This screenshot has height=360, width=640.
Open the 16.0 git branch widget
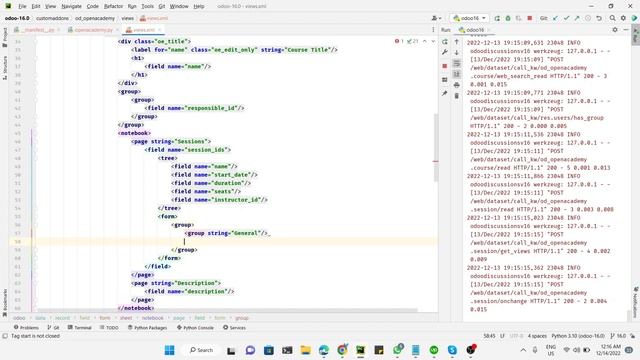click(x=618, y=336)
